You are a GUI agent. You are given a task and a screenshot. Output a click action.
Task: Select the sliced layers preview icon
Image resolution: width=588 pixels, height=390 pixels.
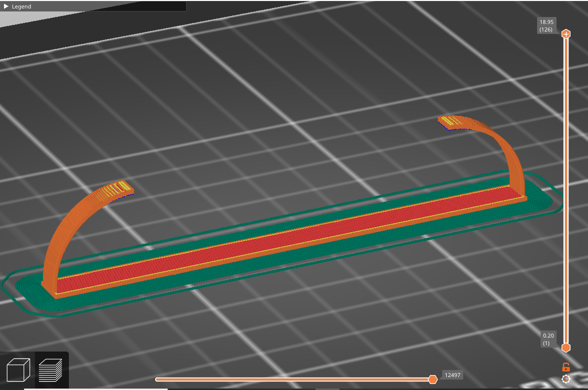tap(50, 371)
